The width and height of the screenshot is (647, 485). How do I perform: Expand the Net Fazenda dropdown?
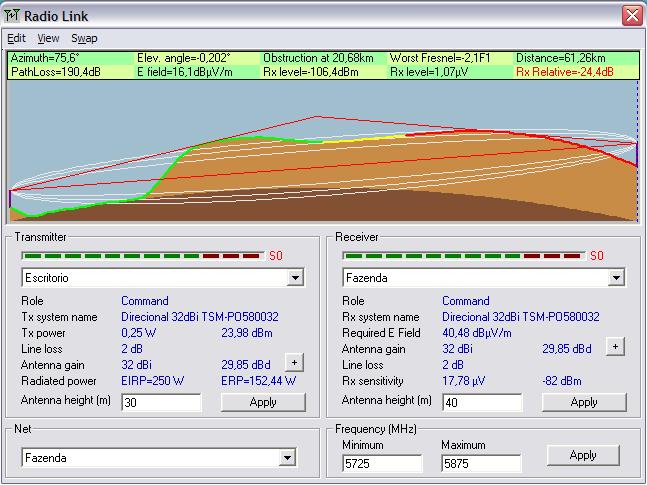(288, 458)
